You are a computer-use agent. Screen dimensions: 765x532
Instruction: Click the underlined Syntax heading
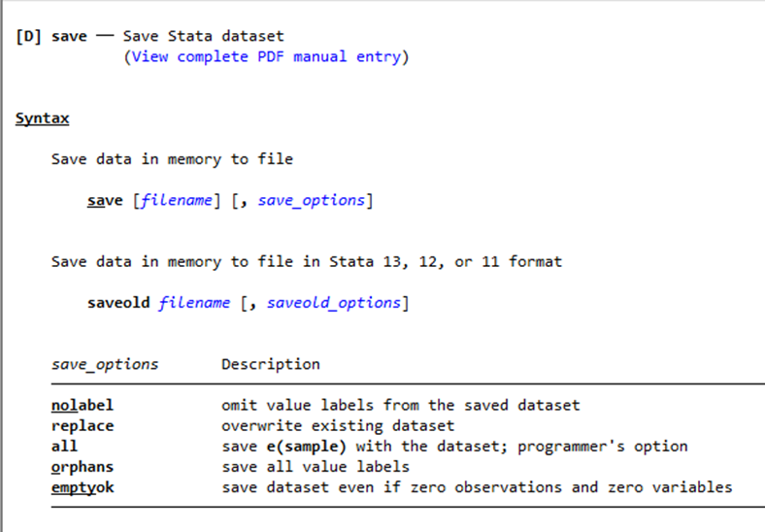(x=42, y=118)
